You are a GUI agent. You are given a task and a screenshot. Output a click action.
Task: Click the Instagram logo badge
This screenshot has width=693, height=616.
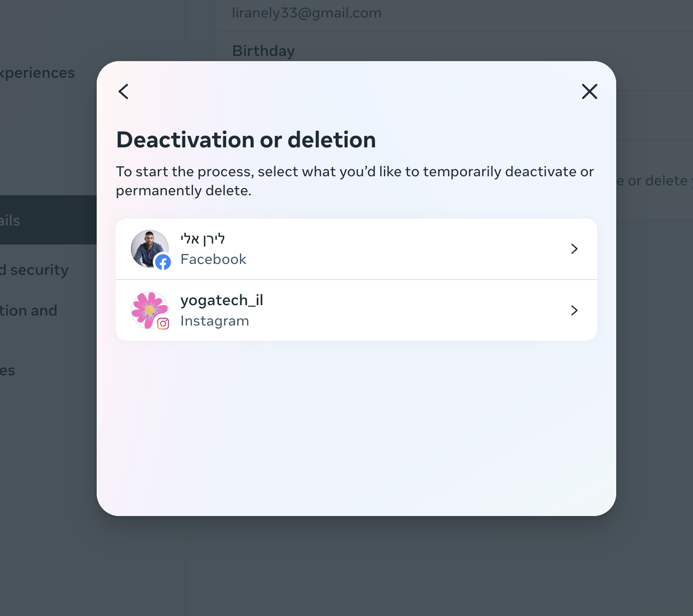[x=163, y=324]
